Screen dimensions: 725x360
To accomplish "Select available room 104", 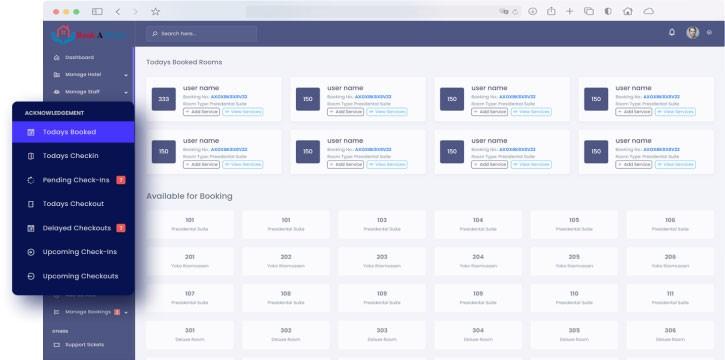I will [478, 225].
